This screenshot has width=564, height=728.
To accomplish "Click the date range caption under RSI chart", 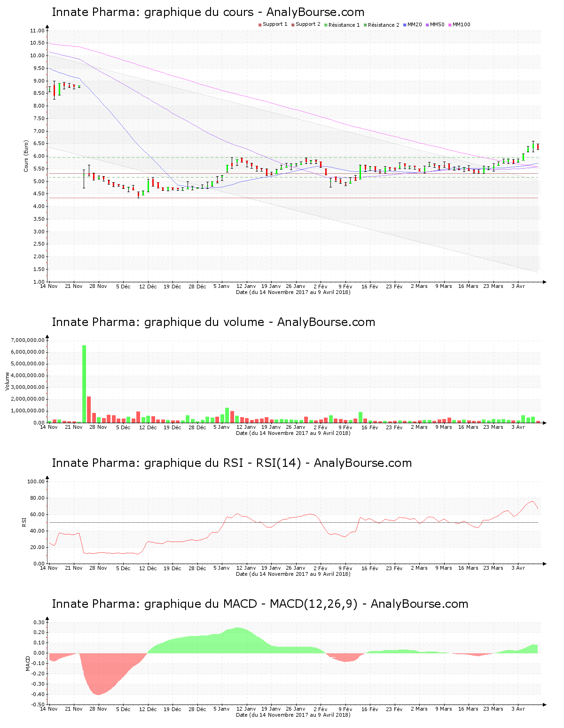I will pos(293,574).
